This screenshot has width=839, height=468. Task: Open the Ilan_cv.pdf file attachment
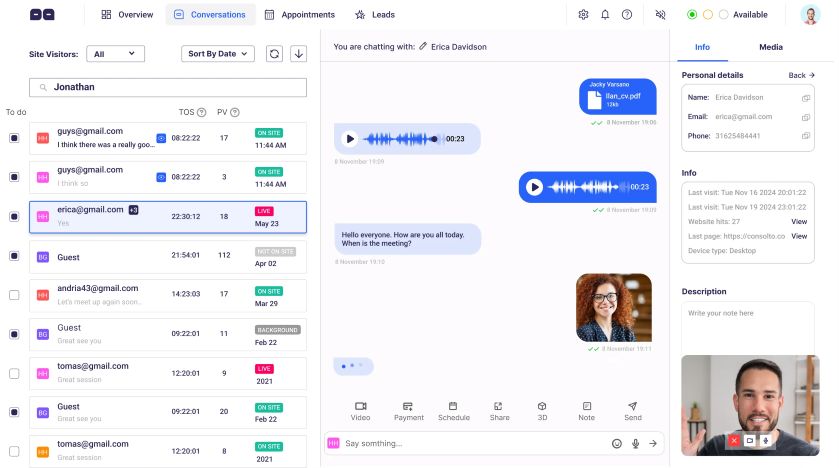click(617, 96)
